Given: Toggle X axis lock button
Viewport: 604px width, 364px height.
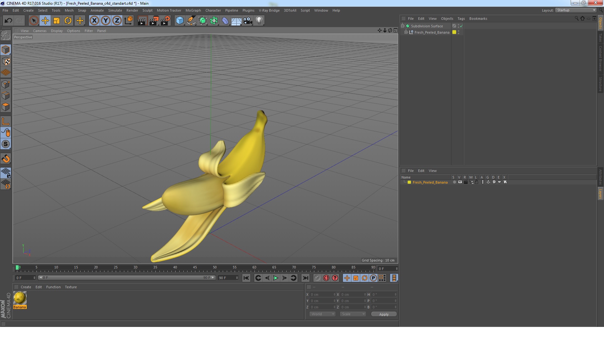Looking at the screenshot, I should click(x=94, y=21).
